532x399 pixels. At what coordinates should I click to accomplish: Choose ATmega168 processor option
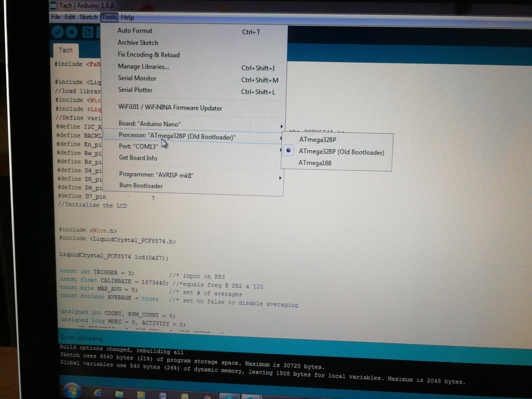pyautogui.click(x=315, y=163)
